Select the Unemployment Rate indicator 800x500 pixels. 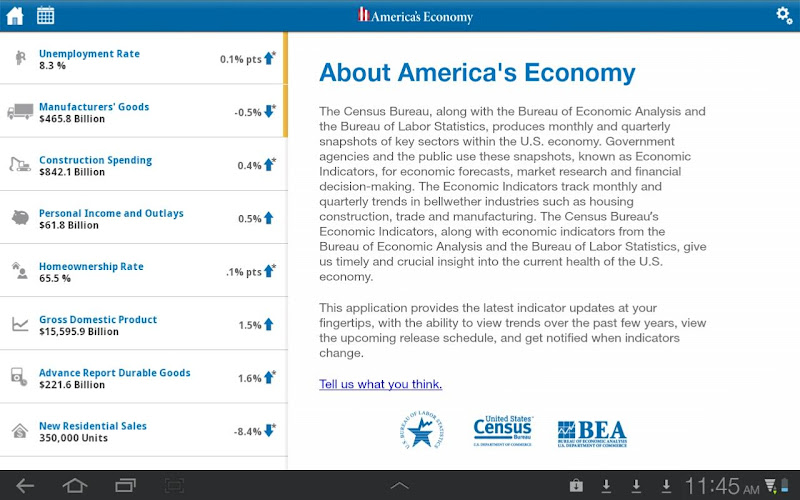pyautogui.click(x=143, y=58)
